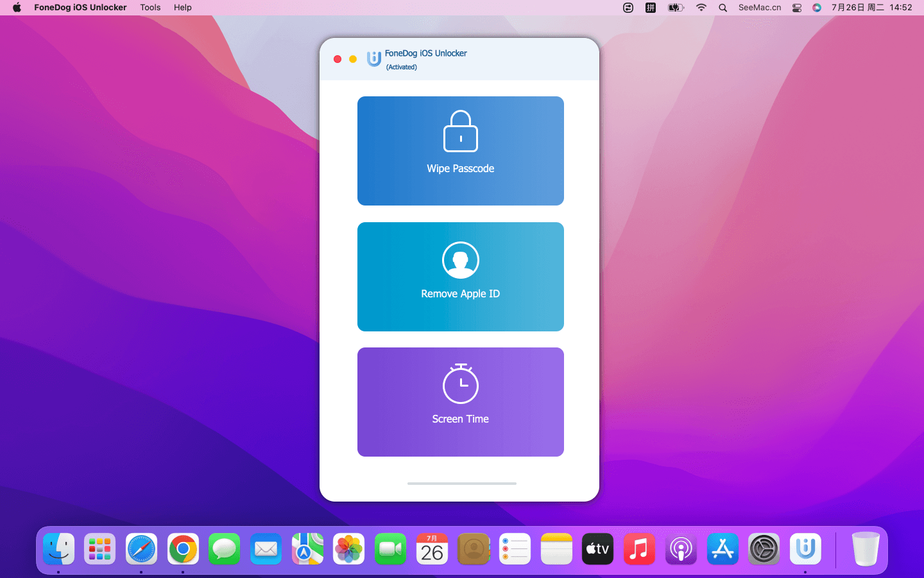The image size is (924, 578).
Task: Open the Apple menu
Action: [x=17, y=8]
